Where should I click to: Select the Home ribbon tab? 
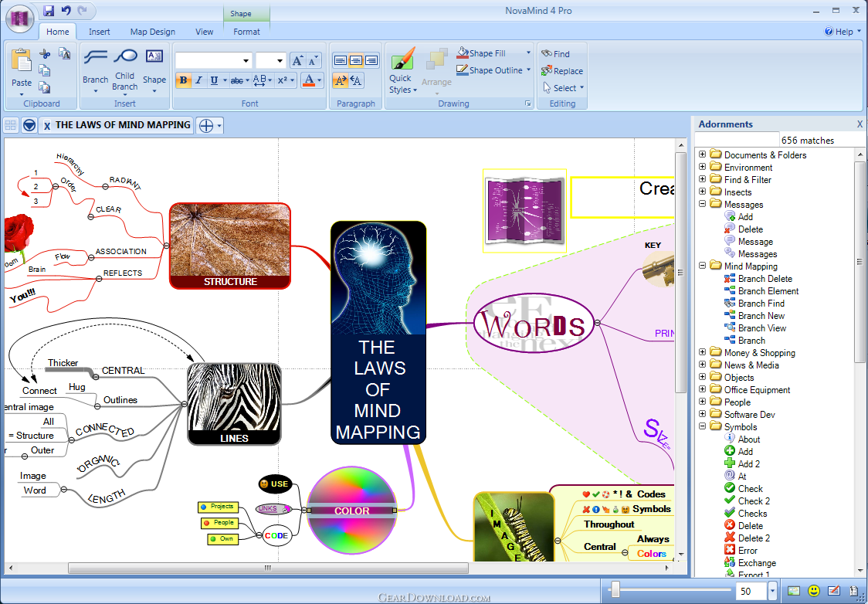tap(58, 32)
